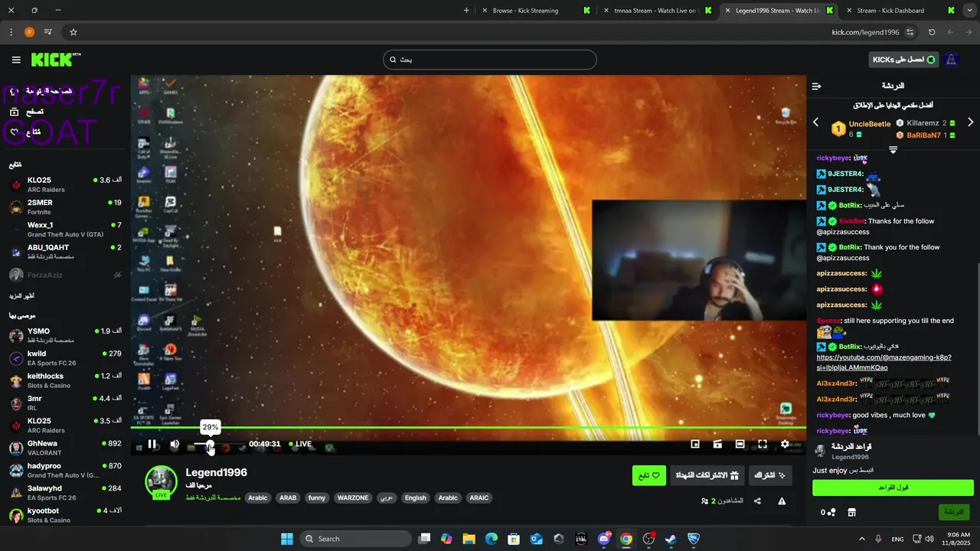Open kwild EA Sports FC 26 channel

pyautogui.click(x=65, y=358)
